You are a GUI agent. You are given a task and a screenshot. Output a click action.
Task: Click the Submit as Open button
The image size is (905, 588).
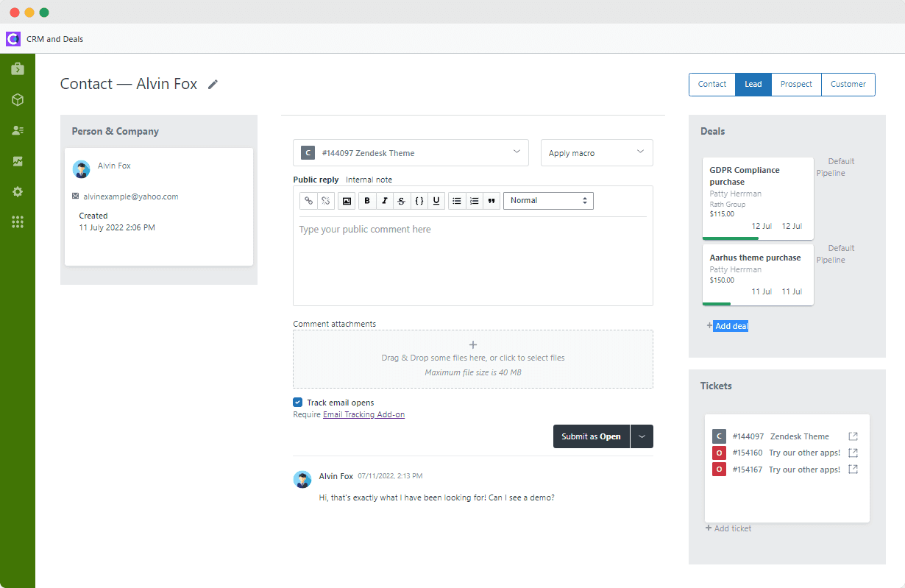point(591,436)
